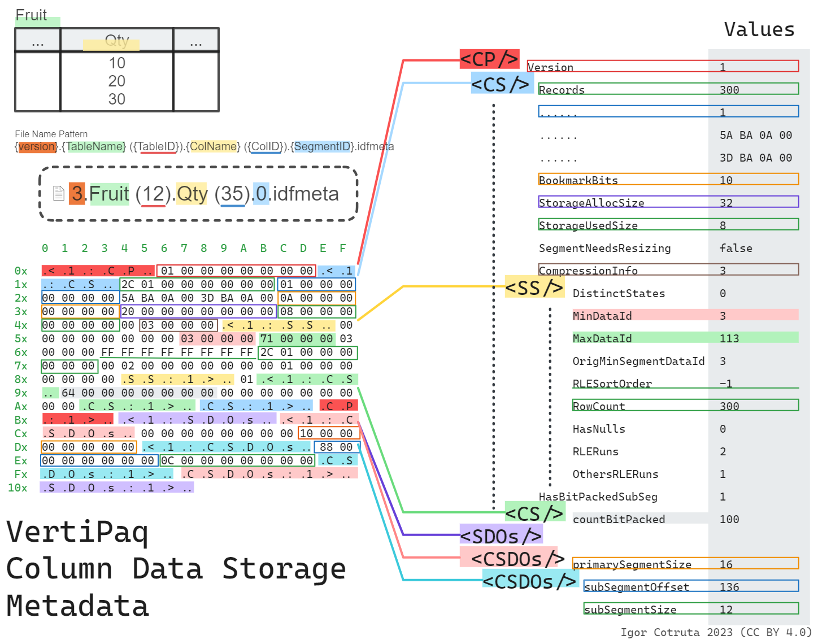Click the orange {version} placeholder

pos(37,147)
